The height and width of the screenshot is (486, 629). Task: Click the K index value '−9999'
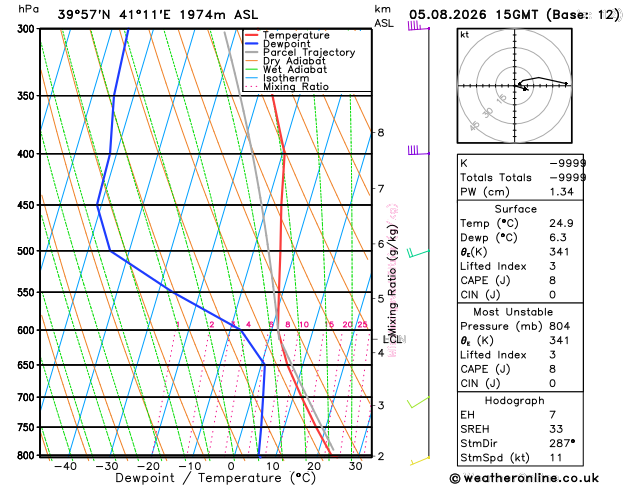[568, 163]
